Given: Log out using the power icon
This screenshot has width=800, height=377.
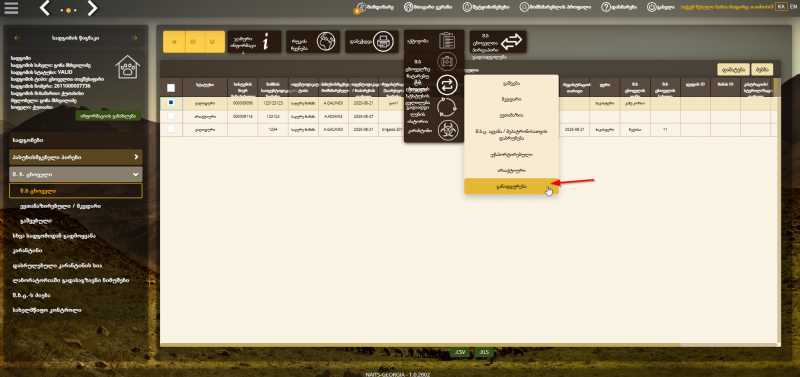Looking at the screenshot, I should pyautogui.click(x=652, y=7).
